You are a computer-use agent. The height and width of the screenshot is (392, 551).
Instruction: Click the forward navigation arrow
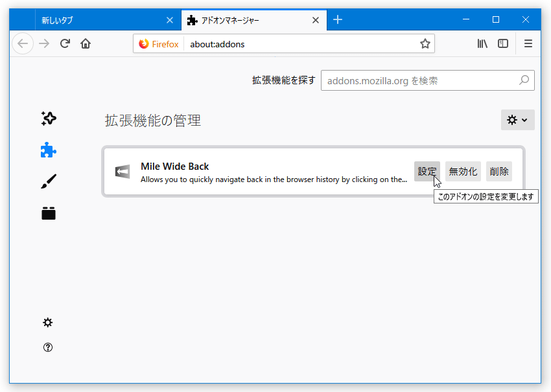point(44,43)
